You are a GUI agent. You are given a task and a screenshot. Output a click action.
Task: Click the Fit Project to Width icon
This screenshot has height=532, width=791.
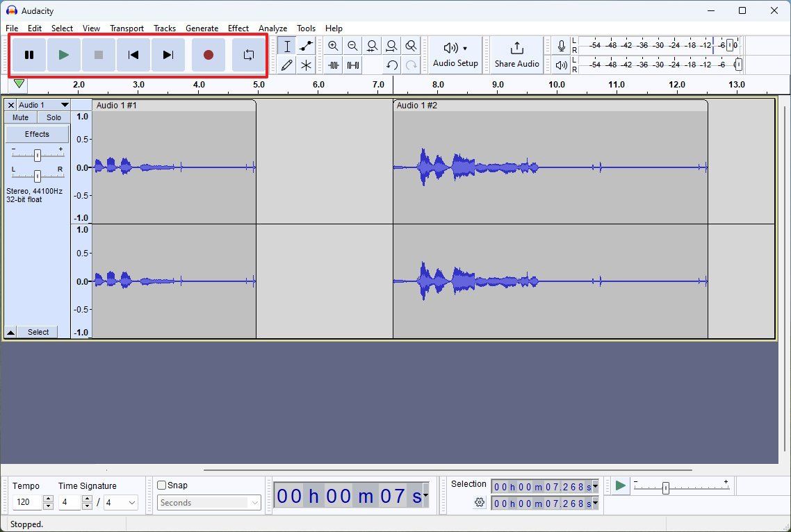pos(392,46)
